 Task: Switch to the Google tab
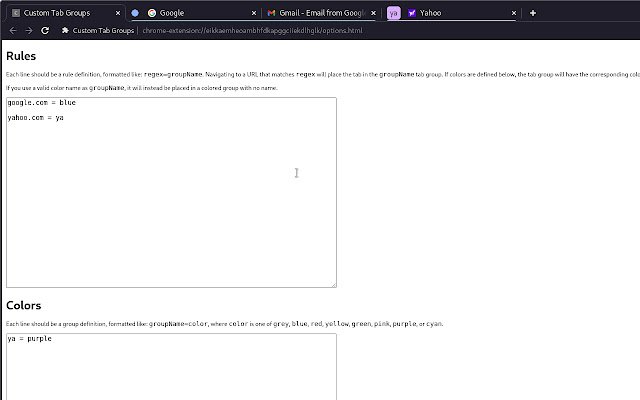coord(200,13)
